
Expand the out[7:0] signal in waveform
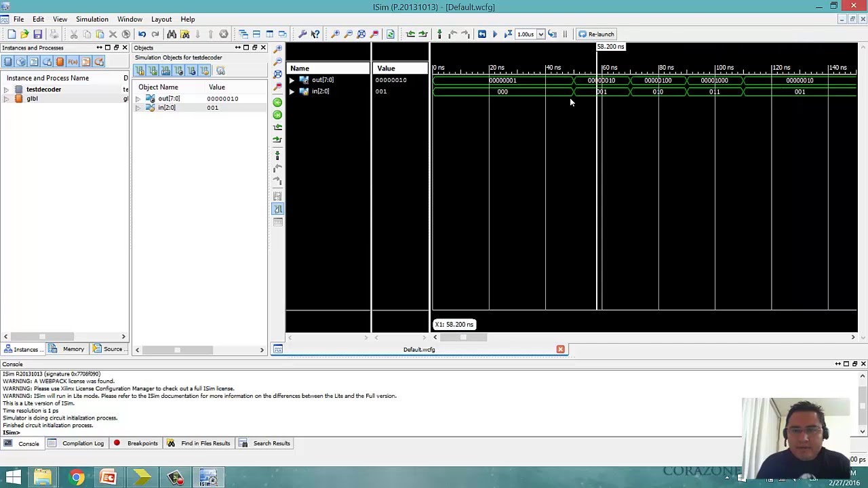[x=292, y=80]
